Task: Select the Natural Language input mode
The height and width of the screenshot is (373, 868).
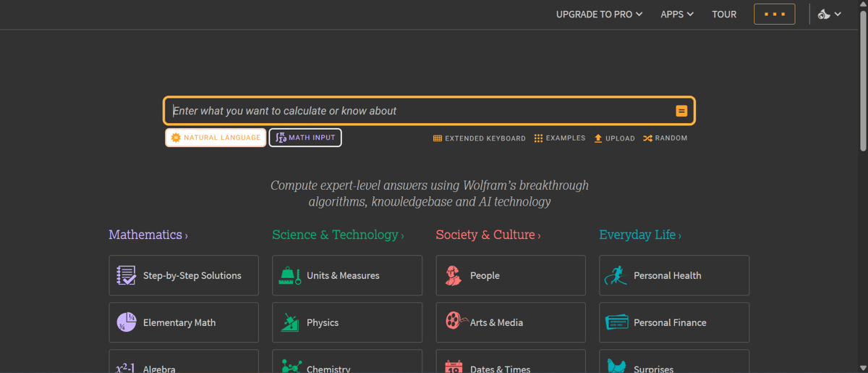Action: pyautogui.click(x=216, y=138)
